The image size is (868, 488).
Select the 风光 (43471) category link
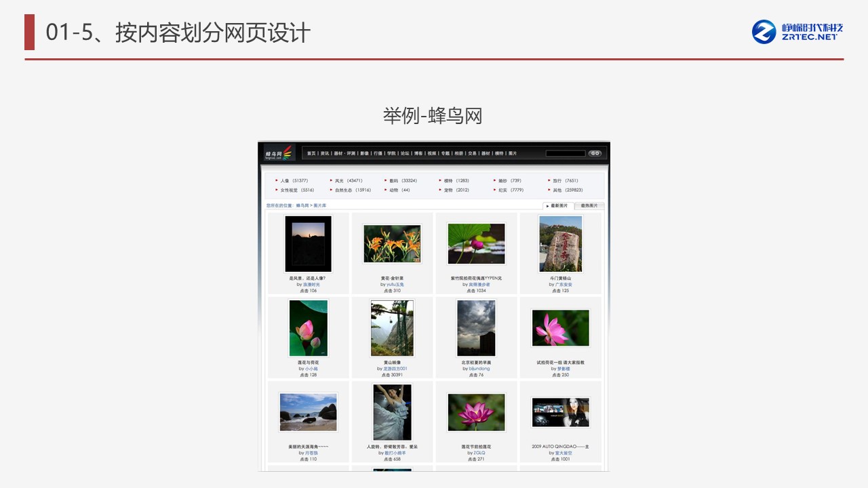point(348,181)
